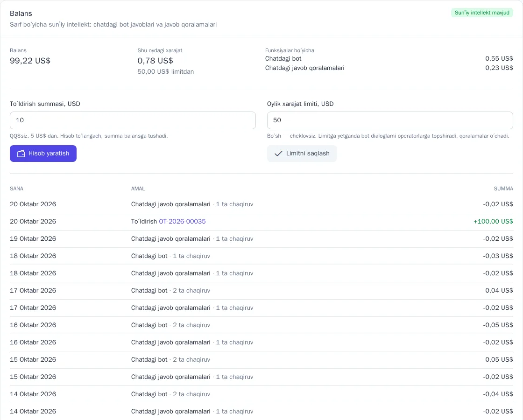The width and height of the screenshot is (523, 420).
Task: Click Chatdagi javob qoralamalari on 15 Oktabr
Action: tap(192, 377)
